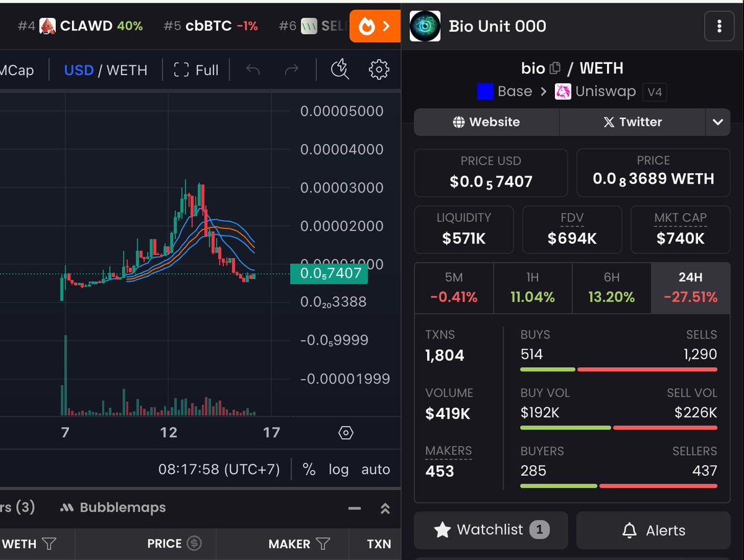Click the FDV $694K box
744x560 pixels.
tap(572, 229)
